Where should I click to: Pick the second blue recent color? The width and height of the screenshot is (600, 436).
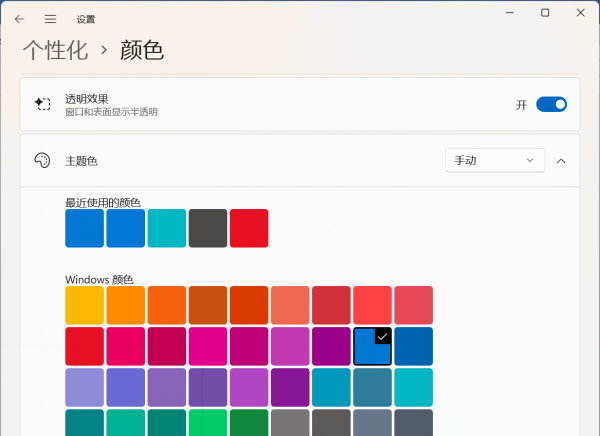tap(126, 228)
